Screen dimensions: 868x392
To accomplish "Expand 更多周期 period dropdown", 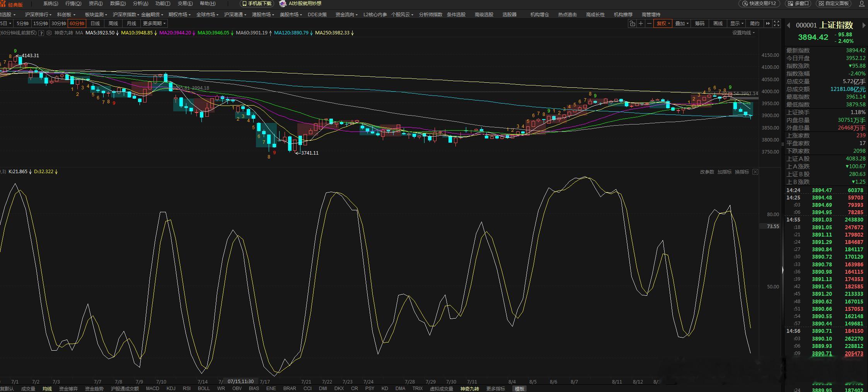I will coord(154,24).
